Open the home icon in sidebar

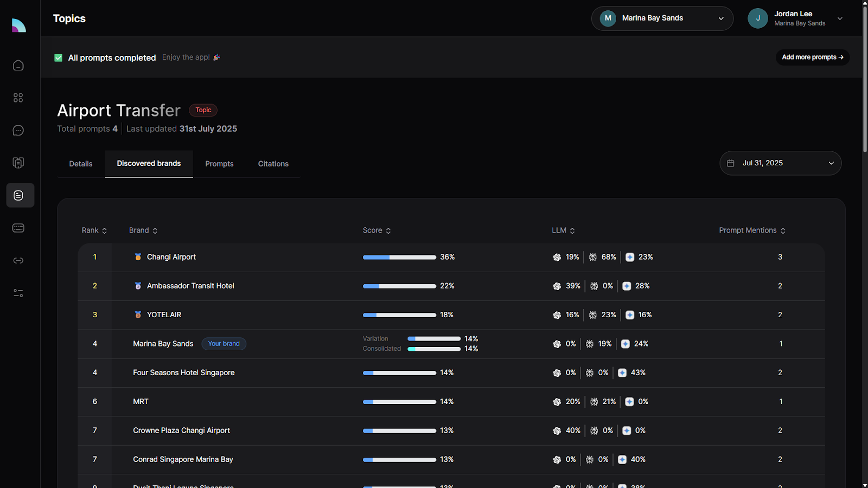18,66
